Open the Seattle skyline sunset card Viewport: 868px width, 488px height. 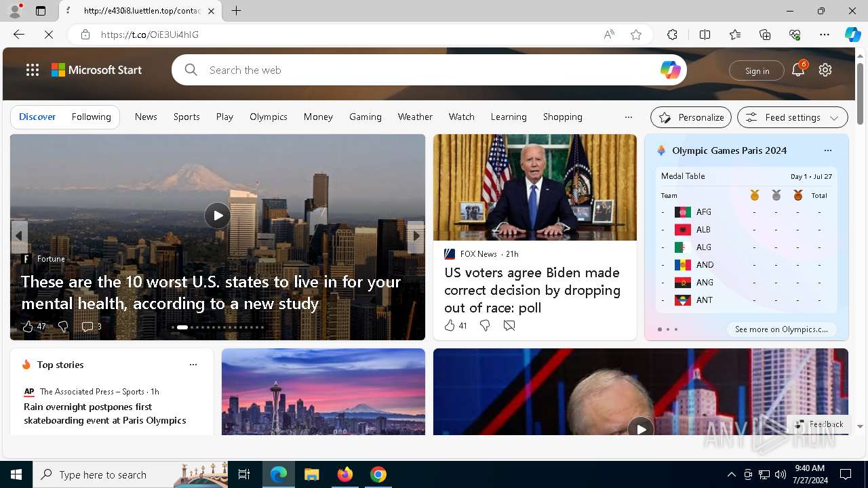point(323,392)
